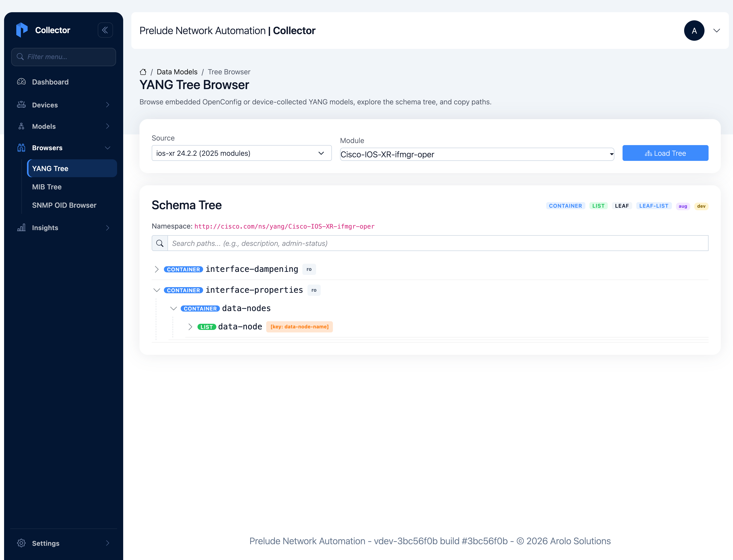This screenshot has width=733, height=560.
Task: Open the MIB Tree browser
Action: click(47, 187)
